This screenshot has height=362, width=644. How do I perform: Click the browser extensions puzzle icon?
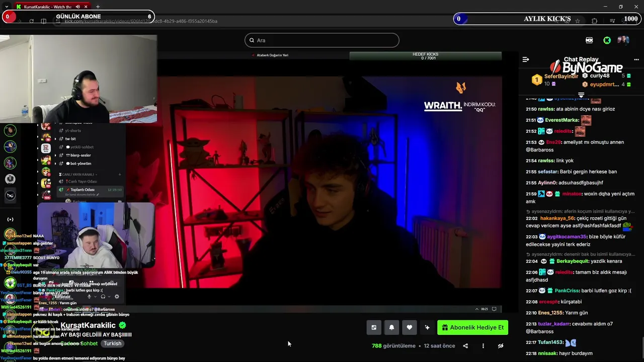tap(595, 21)
